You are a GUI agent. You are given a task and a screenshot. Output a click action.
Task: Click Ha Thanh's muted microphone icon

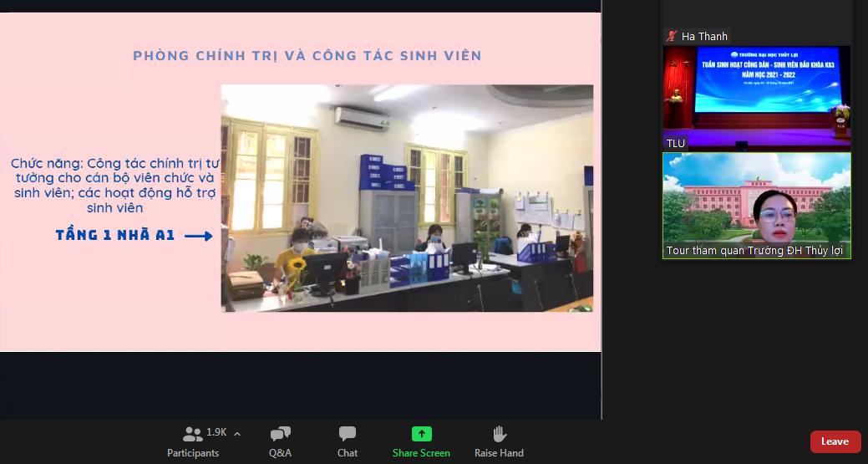pos(671,36)
